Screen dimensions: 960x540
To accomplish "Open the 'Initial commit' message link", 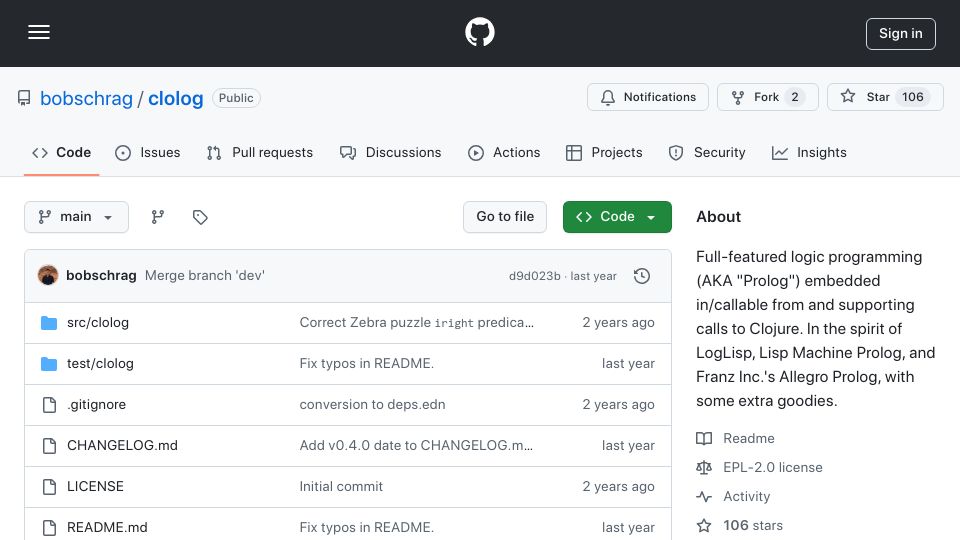I will (341, 487).
